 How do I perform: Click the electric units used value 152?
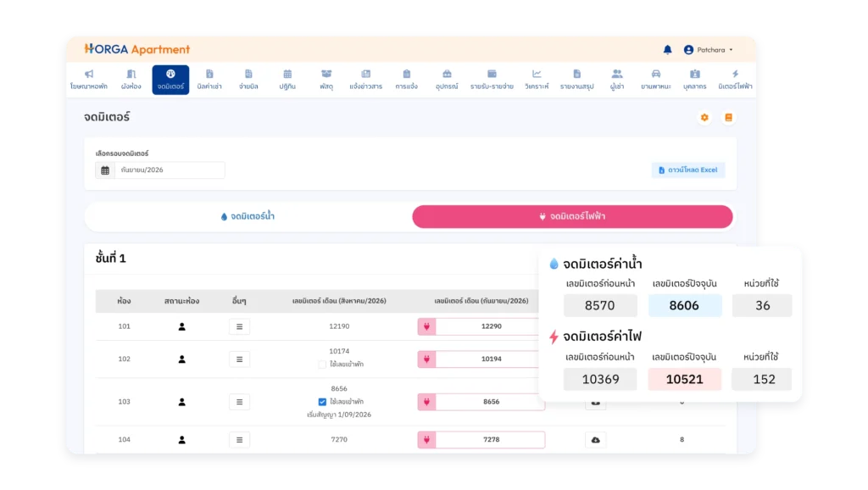(x=762, y=379)
